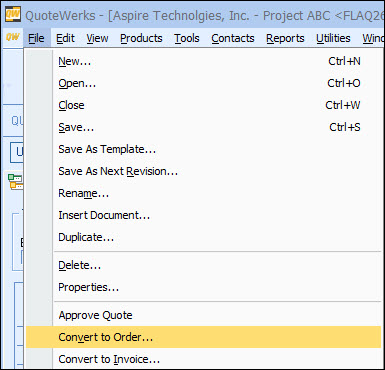Open the Reports menu
Image resolution: width=385 pixels, height=370 pixels.
click(x=285, y=38)
